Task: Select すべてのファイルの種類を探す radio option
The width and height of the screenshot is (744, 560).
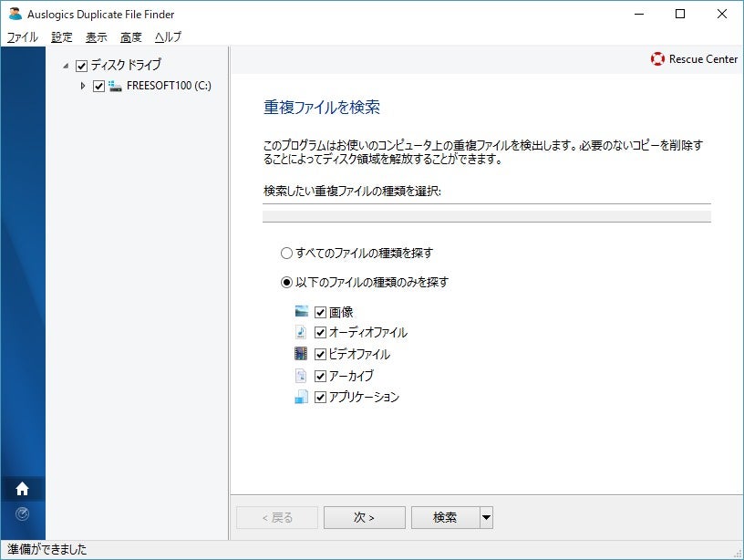Action: 286,253
